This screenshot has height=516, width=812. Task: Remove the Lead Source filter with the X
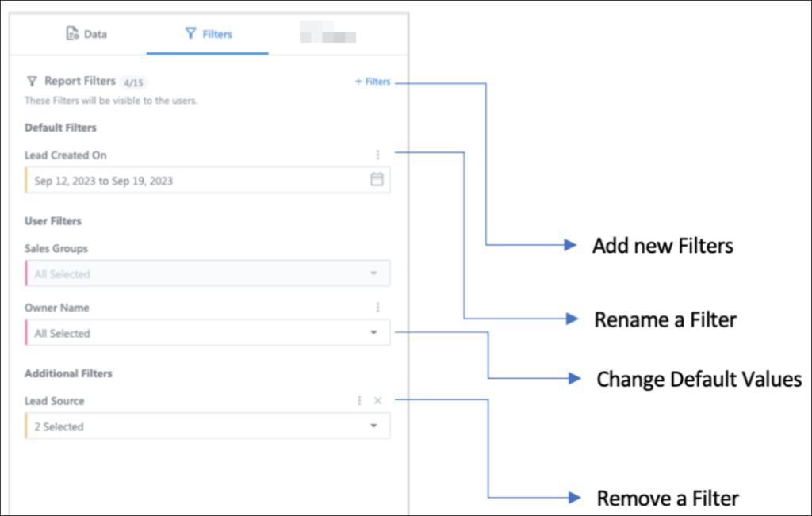[x=378, y=400]
